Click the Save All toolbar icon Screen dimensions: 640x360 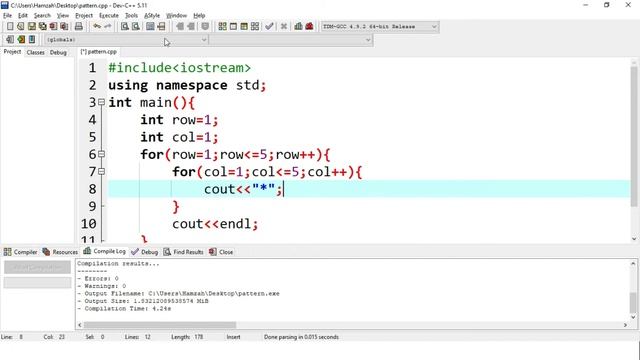tap(42, 27)
